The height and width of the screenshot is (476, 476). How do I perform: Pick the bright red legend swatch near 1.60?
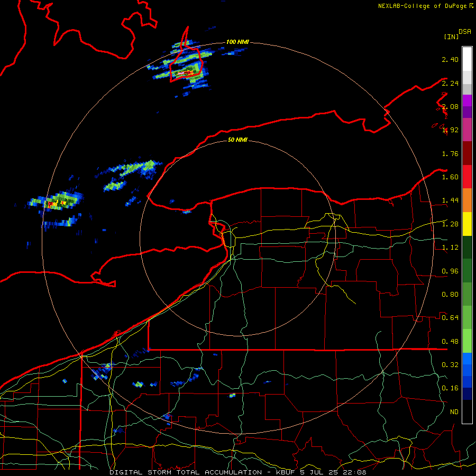[x=467, y=177]
